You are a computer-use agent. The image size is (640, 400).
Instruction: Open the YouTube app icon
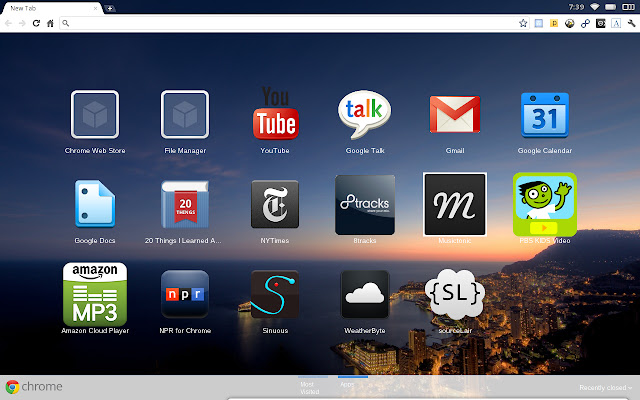click(x=275, y=113)
